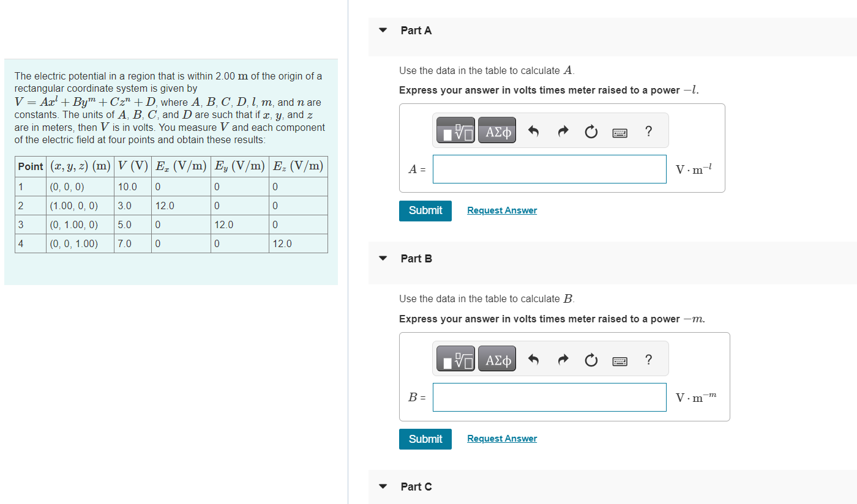857x504 pixels.
Task: Click the redo arrow in Part A editor
Action: pyautogui.click(x=563, y=130)
